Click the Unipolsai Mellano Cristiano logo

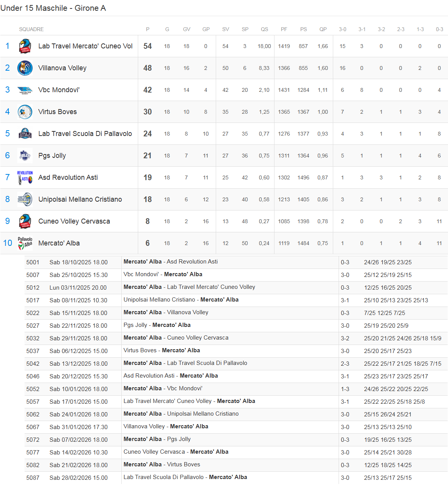point(25,199)
